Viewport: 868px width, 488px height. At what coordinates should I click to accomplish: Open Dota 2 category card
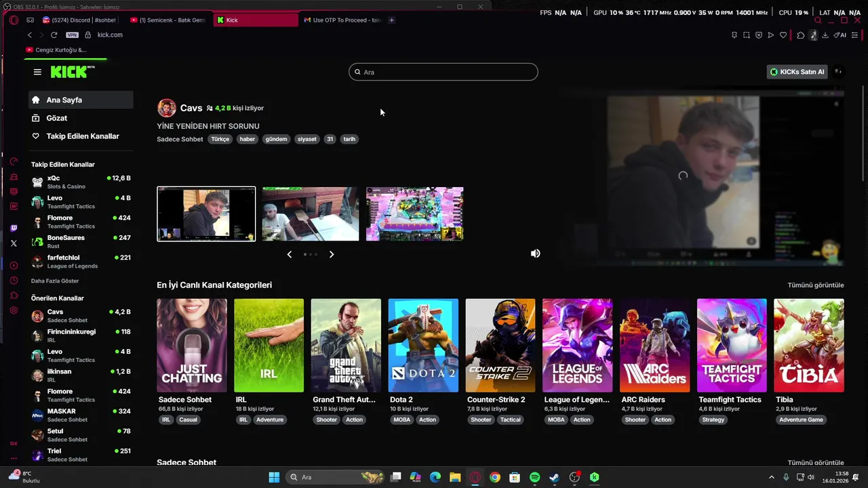pyautogui.click(x=423, y=346)
